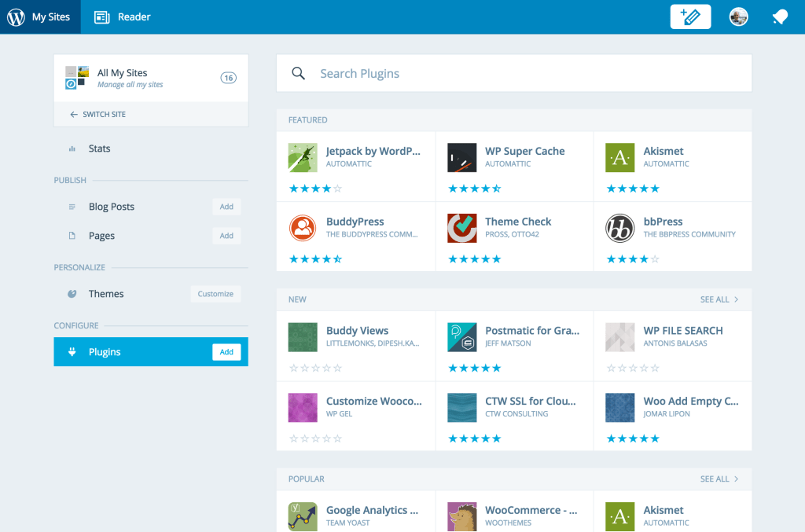Image resolution: width=805 pixels, height=532 pixels.
Task: Click the bbPress title text
Action: point(663,222)
